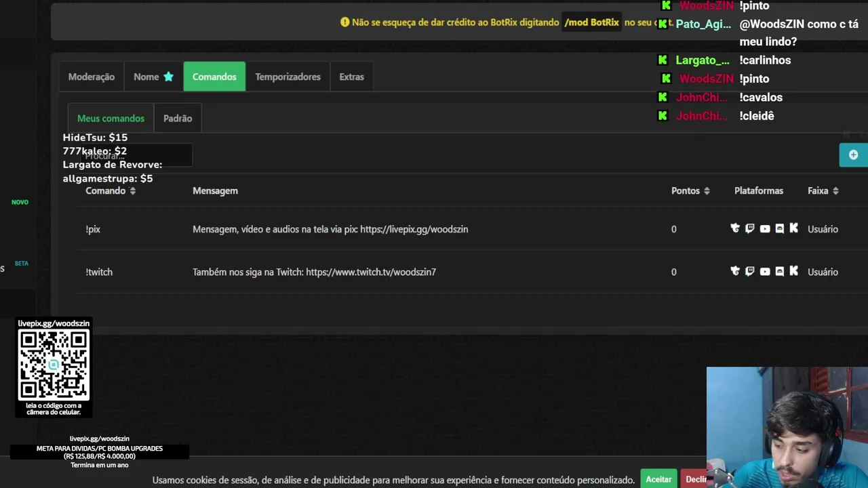Click the allgamestrupa: $5 donation entry

[x=108, y=178]
